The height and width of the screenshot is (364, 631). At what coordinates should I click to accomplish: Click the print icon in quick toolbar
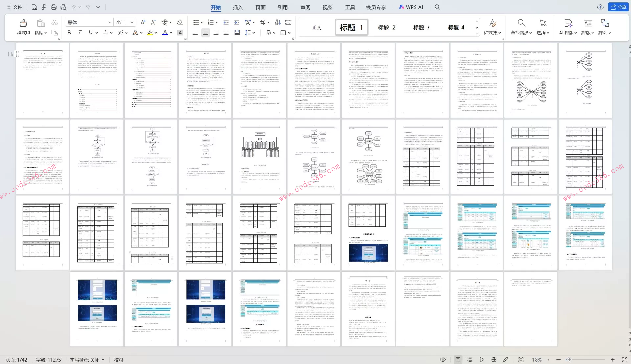[x=54, y=7]
